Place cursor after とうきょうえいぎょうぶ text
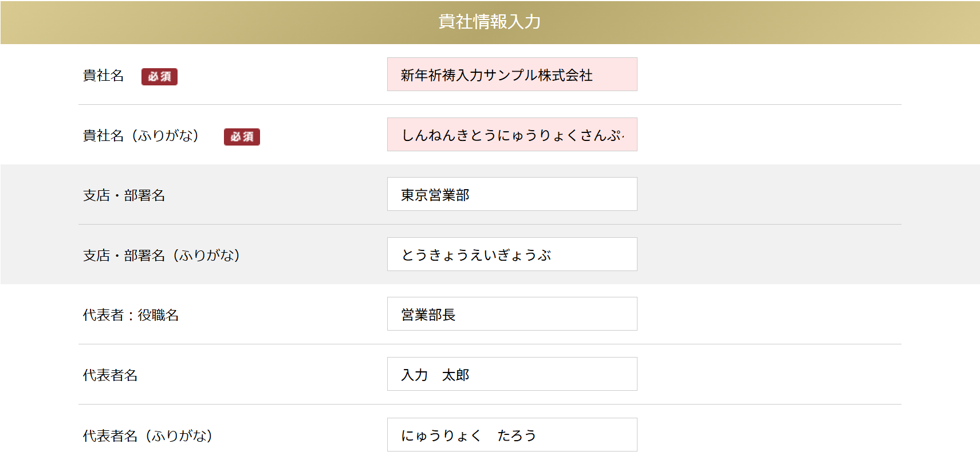 (x=553, y=255)
